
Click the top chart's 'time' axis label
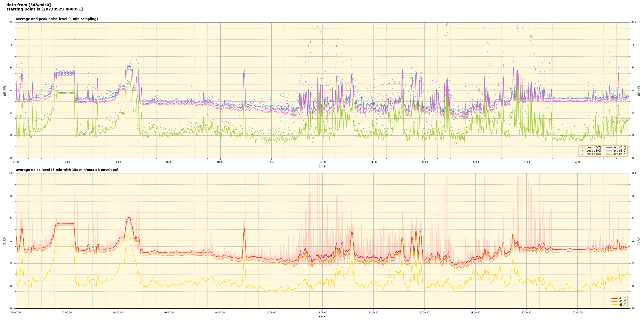[322, 166]
